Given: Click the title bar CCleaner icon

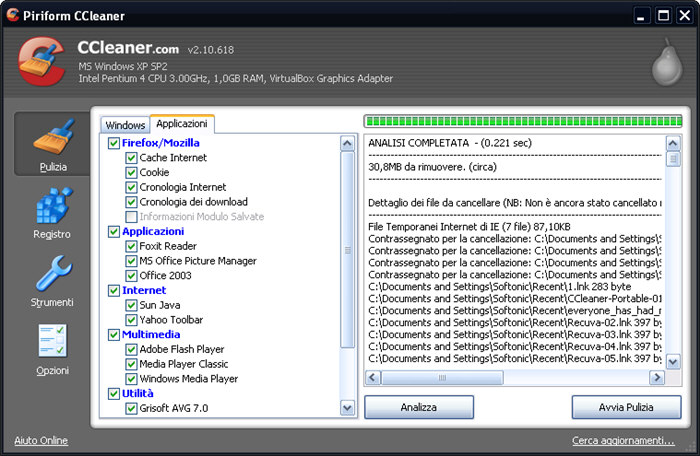Looking at the screenshot, I should click(x=12, y=15).
